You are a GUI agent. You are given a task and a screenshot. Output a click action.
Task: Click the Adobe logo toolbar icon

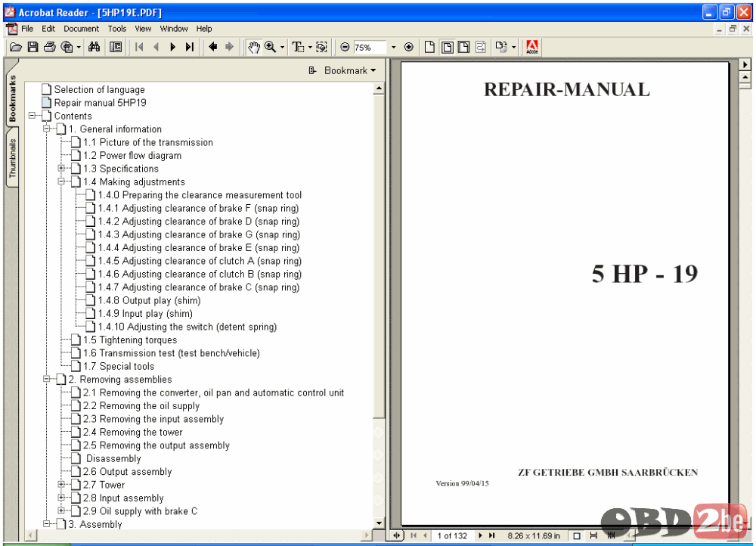tap(532, 47)
